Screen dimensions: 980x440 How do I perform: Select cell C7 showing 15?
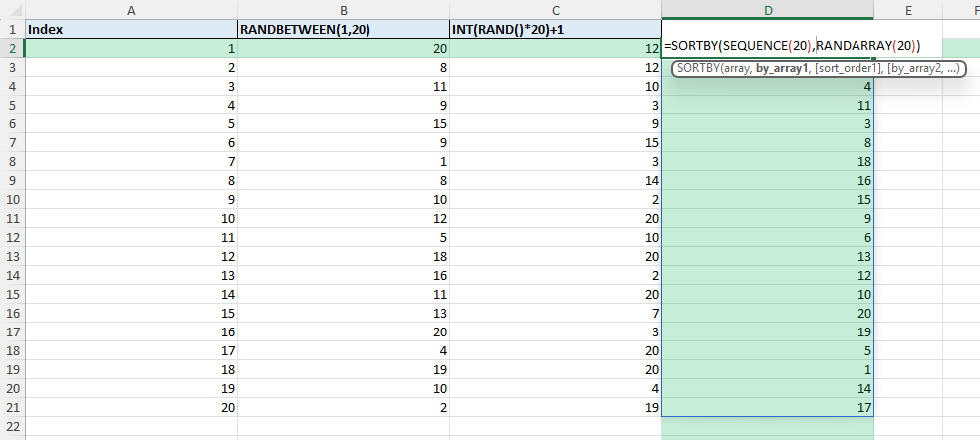[555, 142]
